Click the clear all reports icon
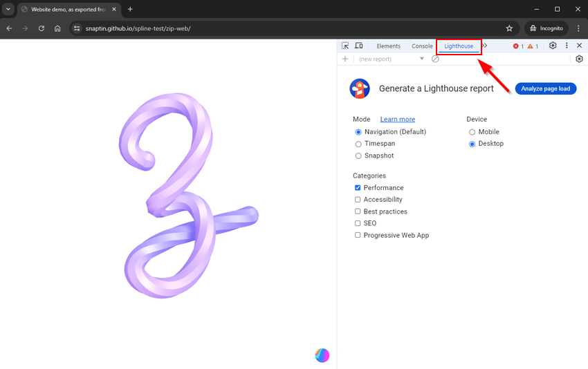The width and height of the screenshot is (588, 369). 435,59
